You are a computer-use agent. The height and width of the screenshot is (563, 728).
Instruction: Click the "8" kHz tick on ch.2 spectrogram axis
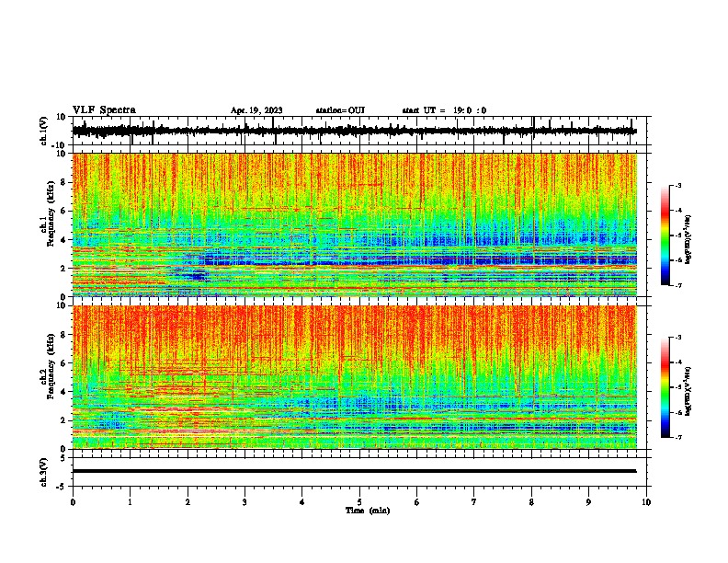64,335
